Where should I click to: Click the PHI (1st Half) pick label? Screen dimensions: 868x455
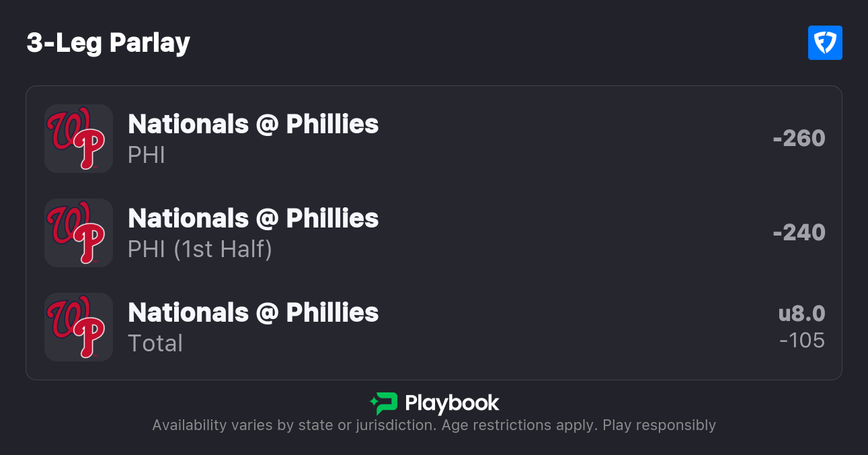(x=200, y=250)
